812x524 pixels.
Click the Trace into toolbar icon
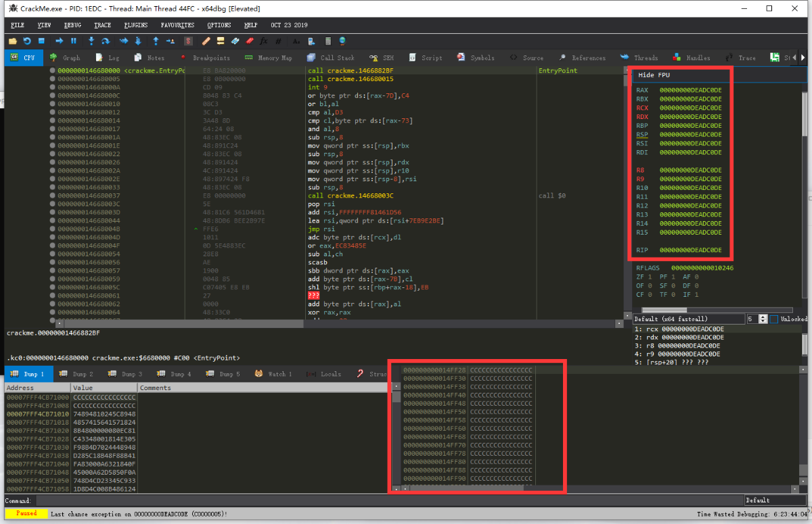tap(124, 41)
